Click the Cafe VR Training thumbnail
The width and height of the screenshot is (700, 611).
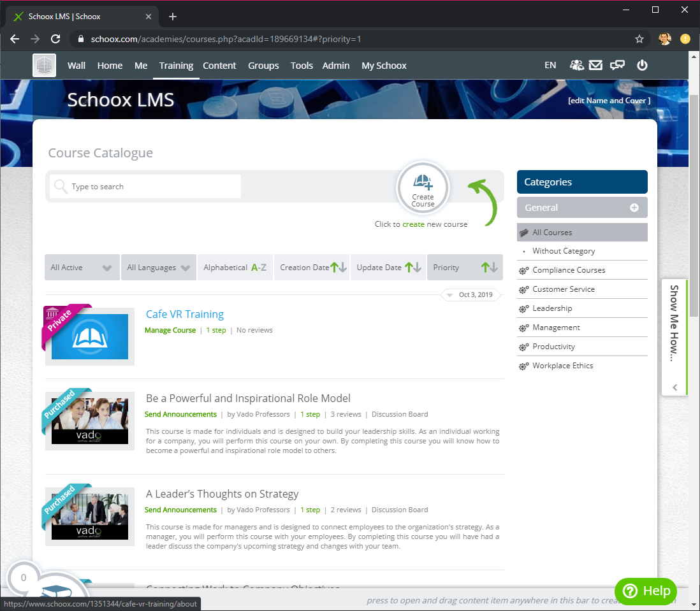click(x=90, y=336)
